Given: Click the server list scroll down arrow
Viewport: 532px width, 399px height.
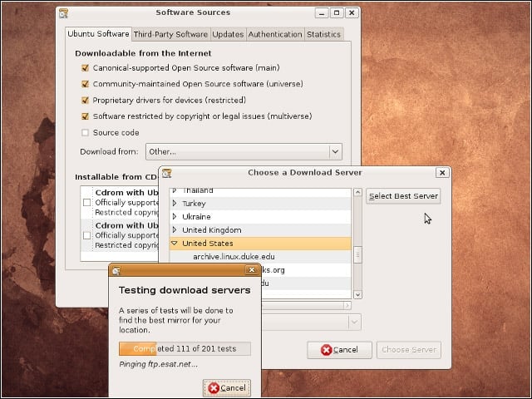Looking at the screenshot, I should point(357,294).
